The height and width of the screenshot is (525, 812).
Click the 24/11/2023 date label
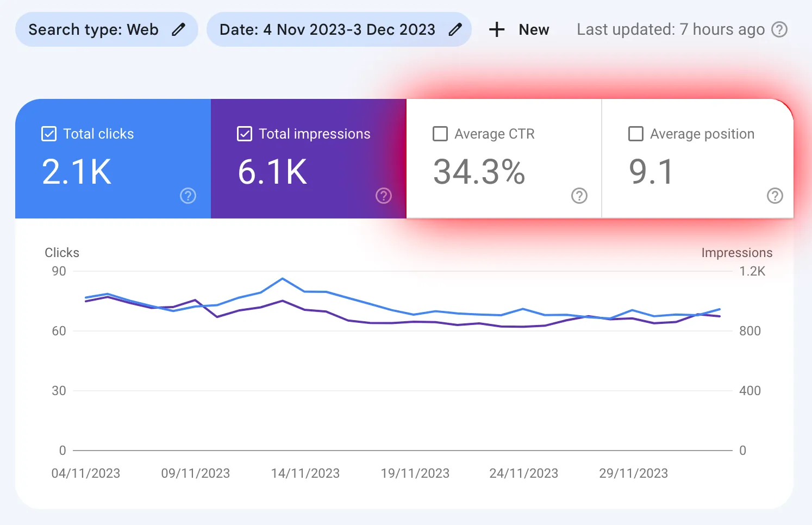point(524,473)
